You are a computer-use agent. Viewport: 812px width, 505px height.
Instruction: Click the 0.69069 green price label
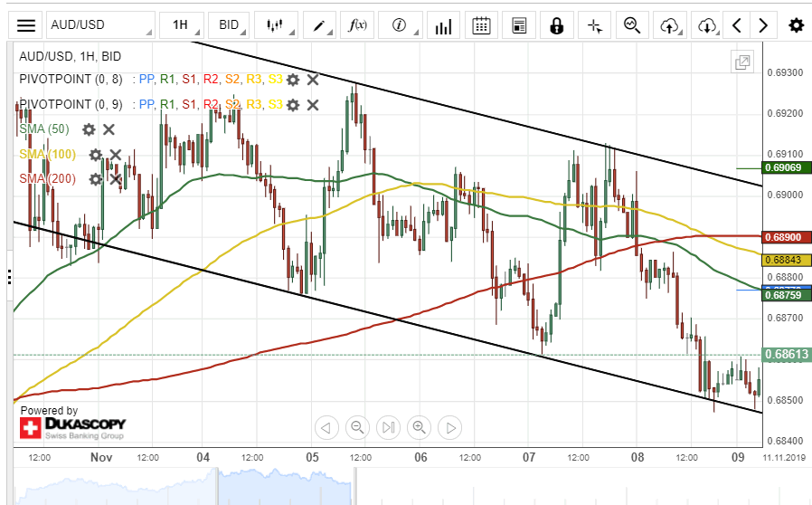pyautogui.click(x=787, y=167)
